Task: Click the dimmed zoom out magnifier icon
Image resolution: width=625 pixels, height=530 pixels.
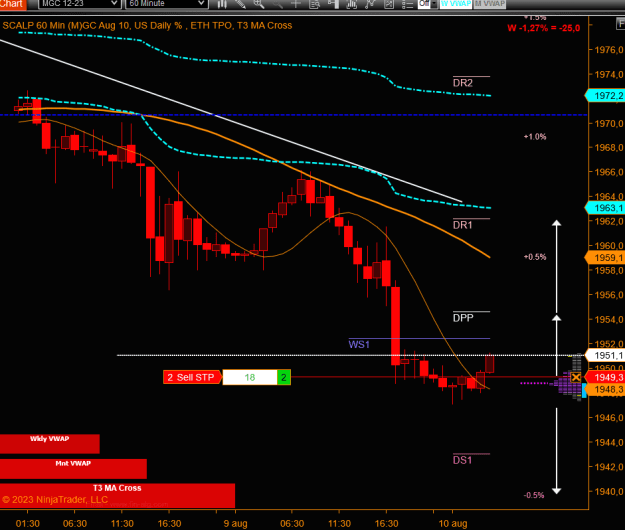Action: point(278,4)
